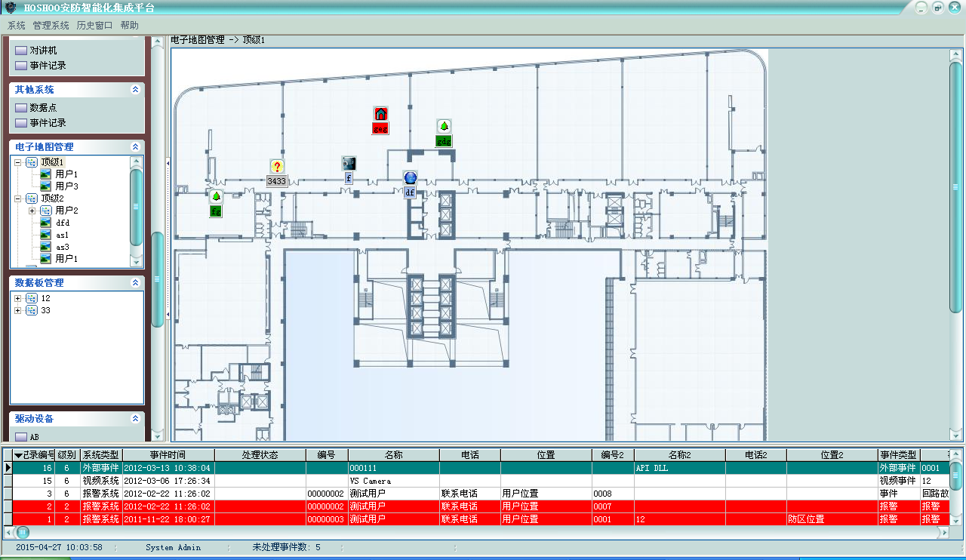Expand the 用户2 tree node
Image resolution: width=966 pixels, height=560 pixels.
pyautogui.click(x=32, y=211)
